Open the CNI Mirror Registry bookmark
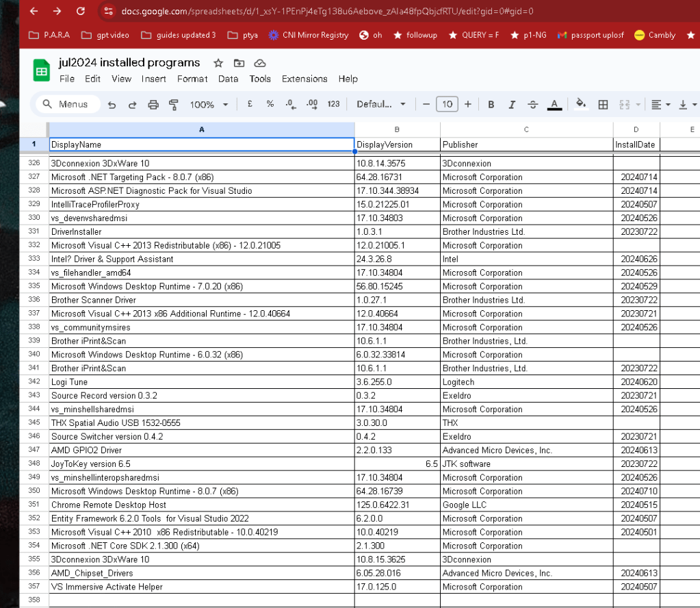 (309, 35)
